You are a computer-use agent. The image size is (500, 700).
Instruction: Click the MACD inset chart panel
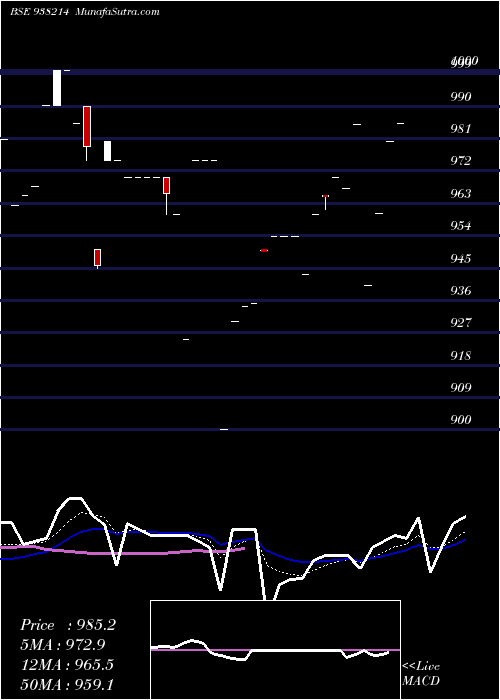click(x=275, y=650)
